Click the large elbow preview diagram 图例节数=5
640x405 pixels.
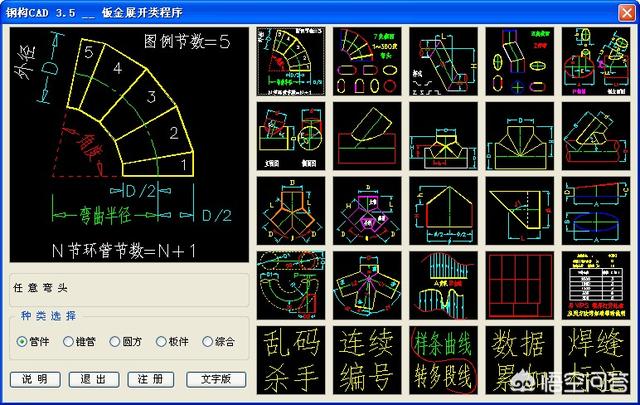pyautogui.click(x=129, y=145)
